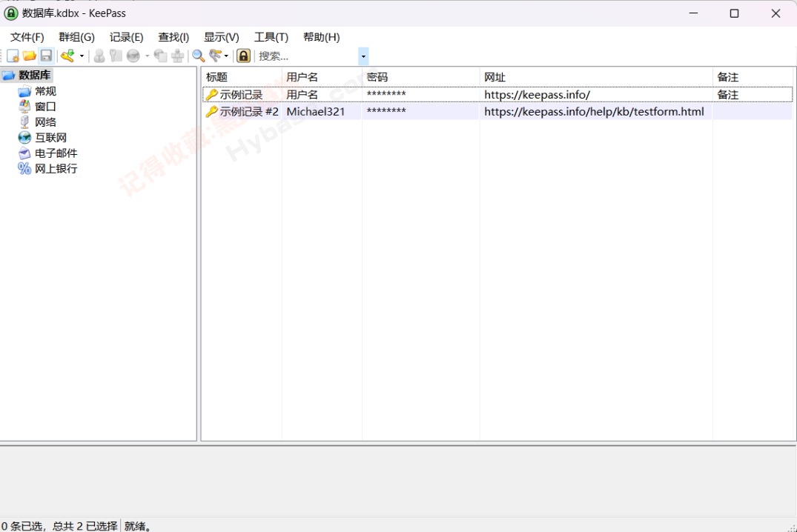This screenshot has height=532, width=797.
Task: Click the testform.html URL cell
Action: (594, 112)
